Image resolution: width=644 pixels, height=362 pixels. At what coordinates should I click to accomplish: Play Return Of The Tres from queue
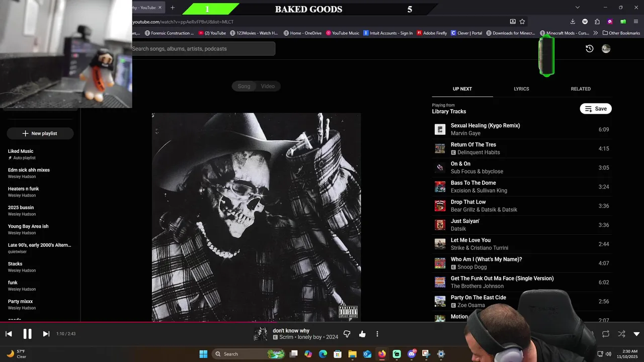(522, 148)
